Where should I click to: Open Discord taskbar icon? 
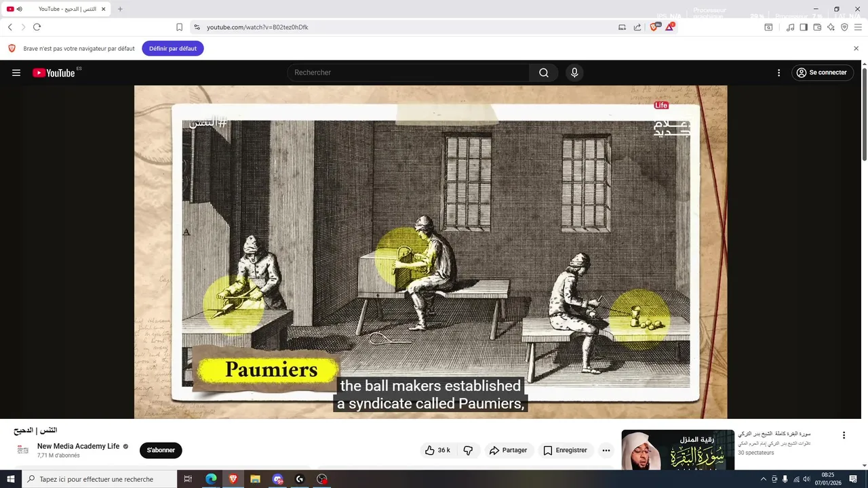pyautogui.click(x=277, y=479)
